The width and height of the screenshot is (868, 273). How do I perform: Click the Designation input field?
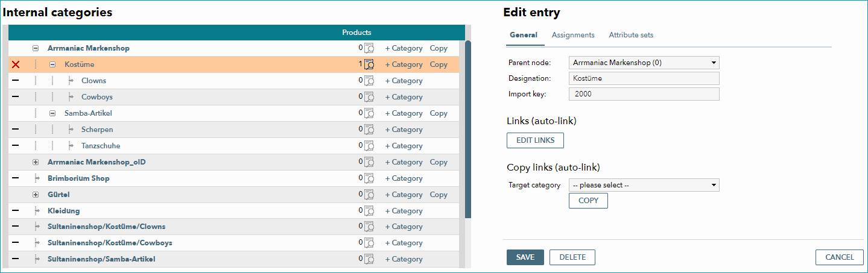644,78
